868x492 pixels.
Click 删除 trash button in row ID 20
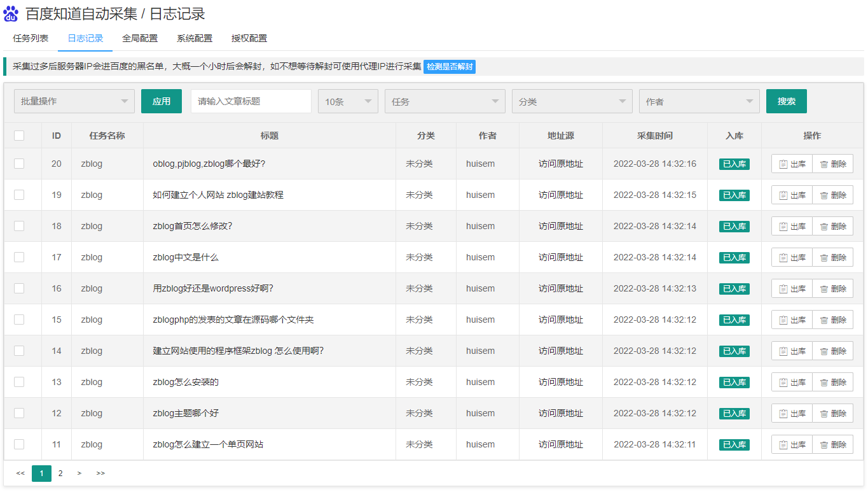(833, 164)
